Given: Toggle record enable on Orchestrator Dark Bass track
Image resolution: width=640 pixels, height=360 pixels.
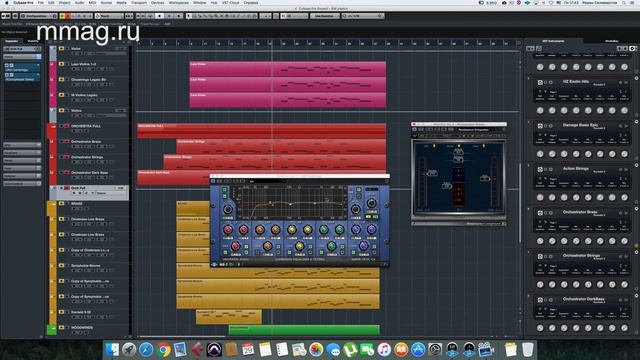Looking at the screenshot, I should pyautogui.click(x=67, y=173).
